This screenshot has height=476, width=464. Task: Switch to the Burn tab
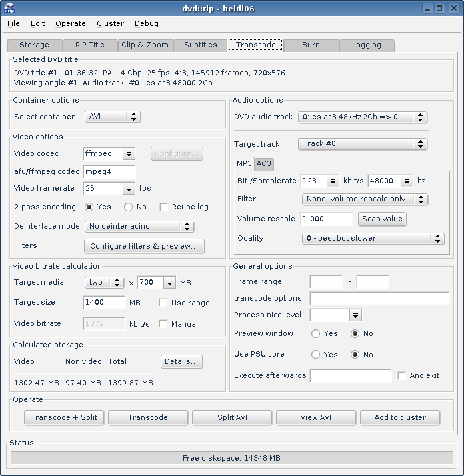coord(311,45)
